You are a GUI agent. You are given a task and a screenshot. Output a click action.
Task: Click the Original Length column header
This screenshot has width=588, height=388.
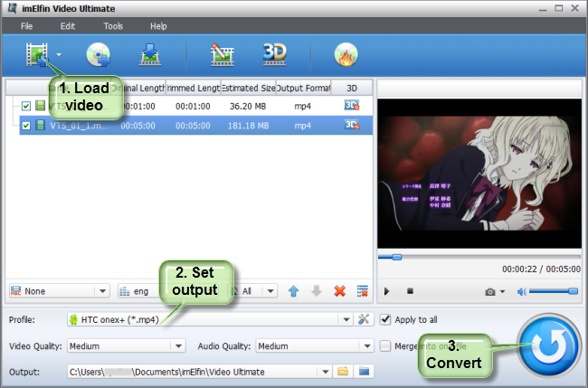tap(138, 88)
